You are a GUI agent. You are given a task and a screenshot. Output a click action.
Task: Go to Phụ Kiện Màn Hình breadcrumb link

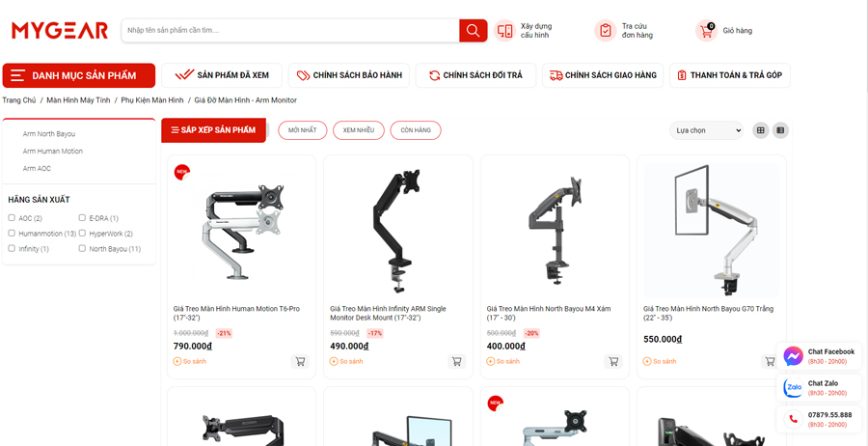152,100
